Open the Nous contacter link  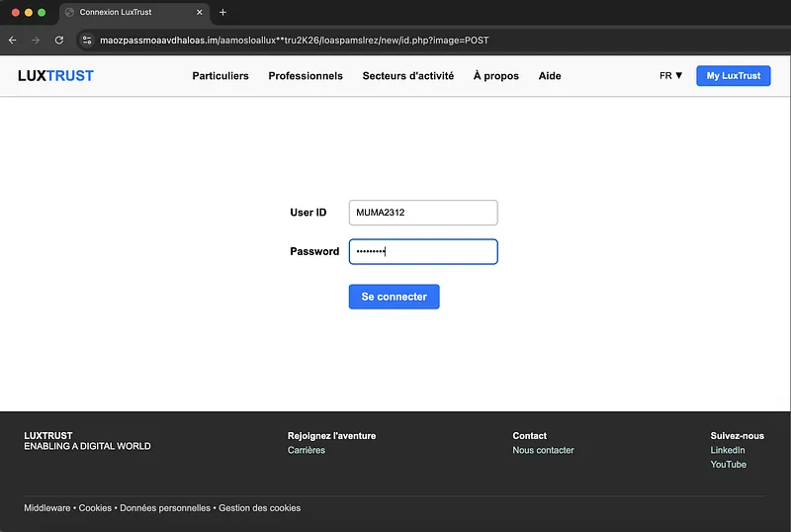(x=543, y=450)
